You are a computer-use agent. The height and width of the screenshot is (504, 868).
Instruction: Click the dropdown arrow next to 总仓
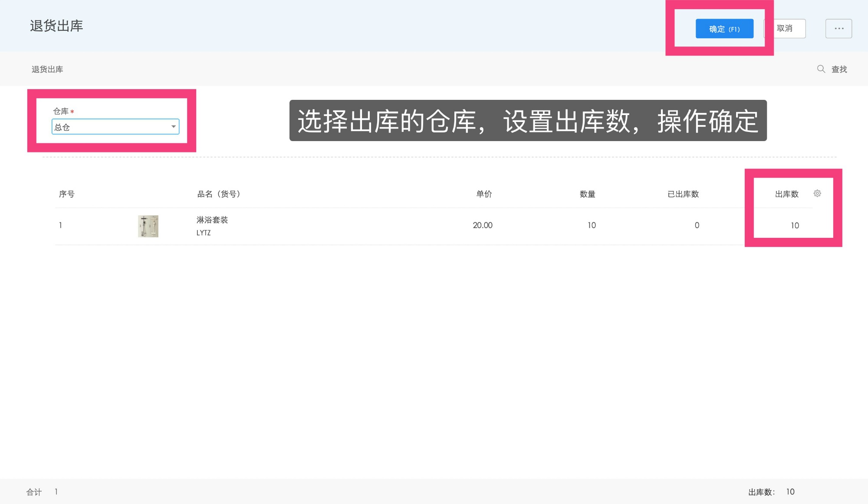coord(173,126)
